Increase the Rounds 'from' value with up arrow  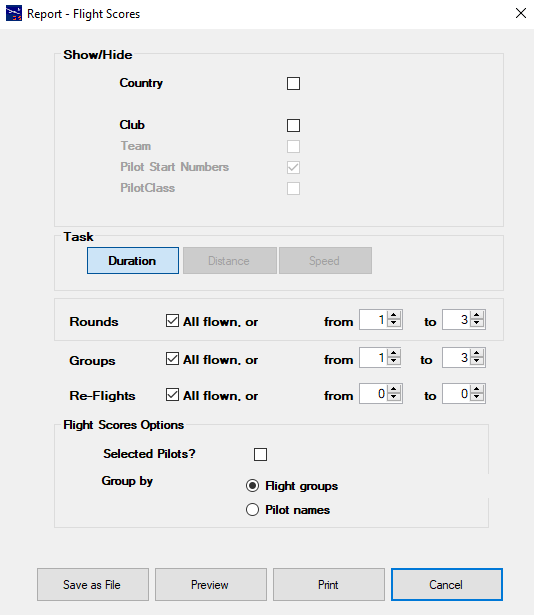point(394,315)
